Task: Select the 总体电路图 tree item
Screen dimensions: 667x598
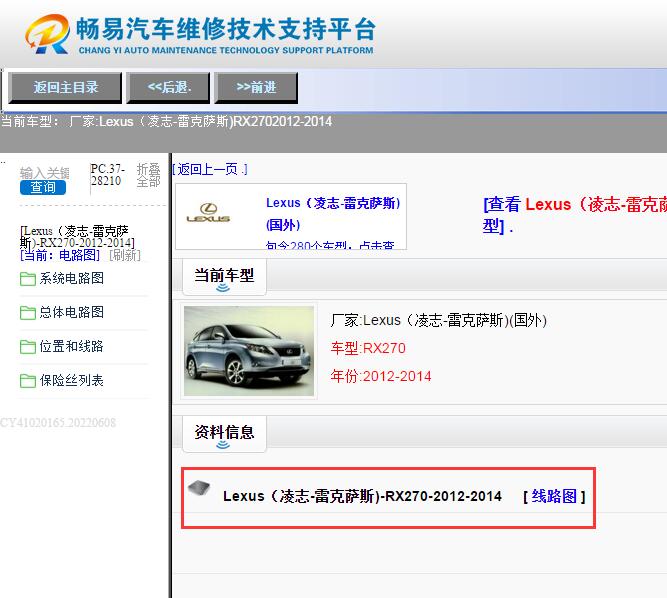Action: pyautogui.click(x=71, y=312)
